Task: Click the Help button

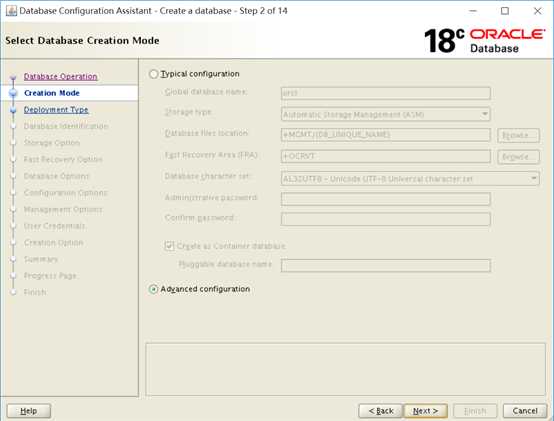Action: click(x=29, y=411)
